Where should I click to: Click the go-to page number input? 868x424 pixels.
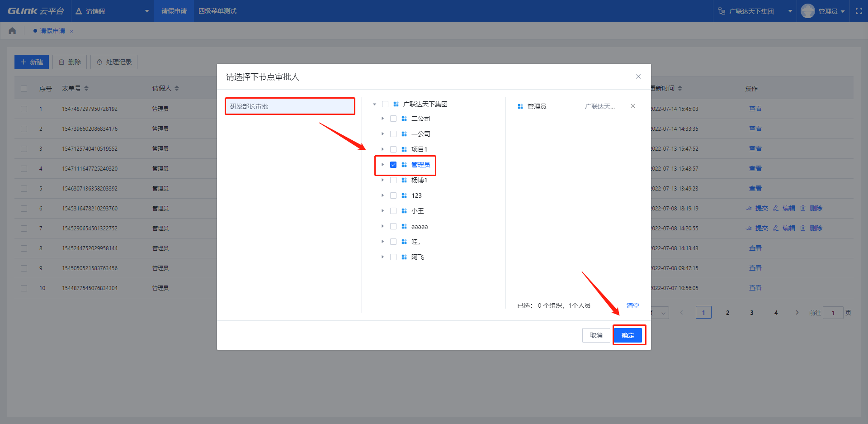pyautogui.click(x=833, y=313)
